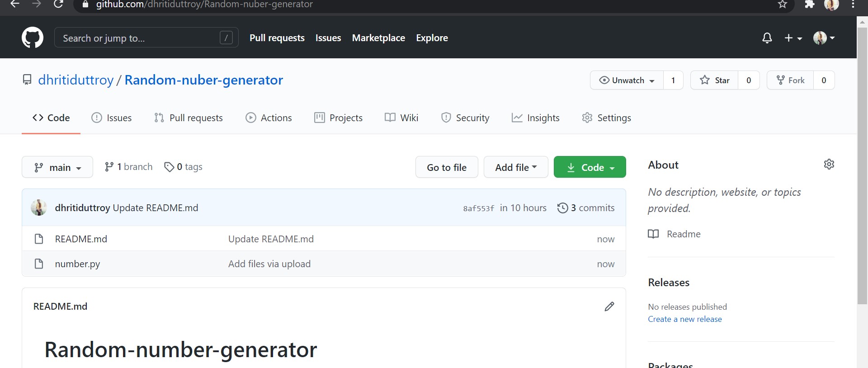Open the dhritiduttroy owner profile link
Screen dimensions: 868x368
(76, 80)
